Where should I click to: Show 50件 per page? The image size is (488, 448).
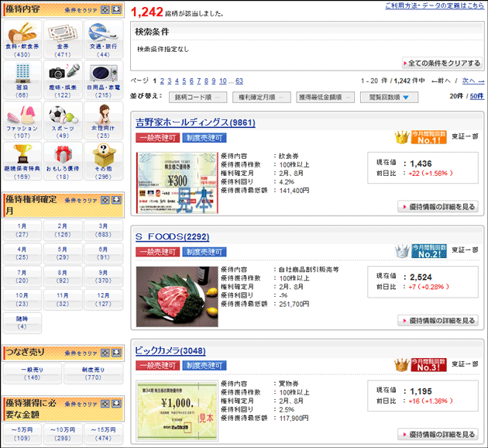(477, 96)
